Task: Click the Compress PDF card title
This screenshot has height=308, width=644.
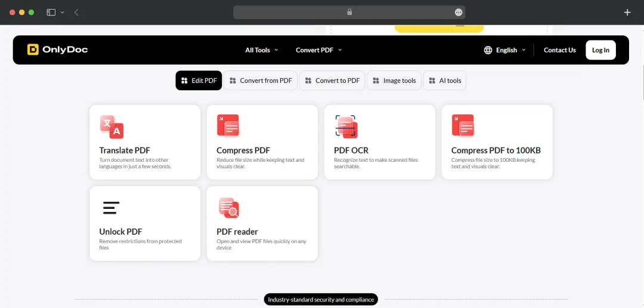Action: (x=243, y=150)
